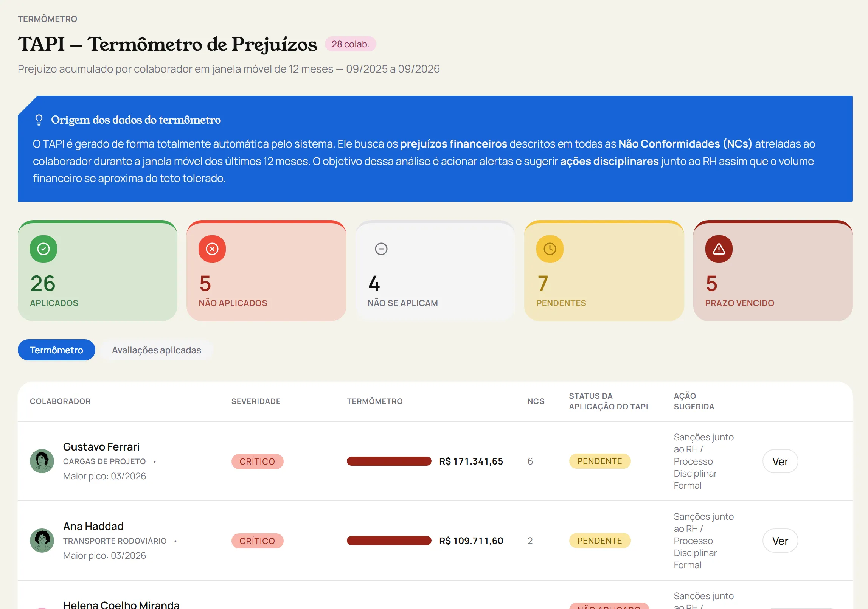Click Transporte Rodoviário department label

click(x=115, y=541)
